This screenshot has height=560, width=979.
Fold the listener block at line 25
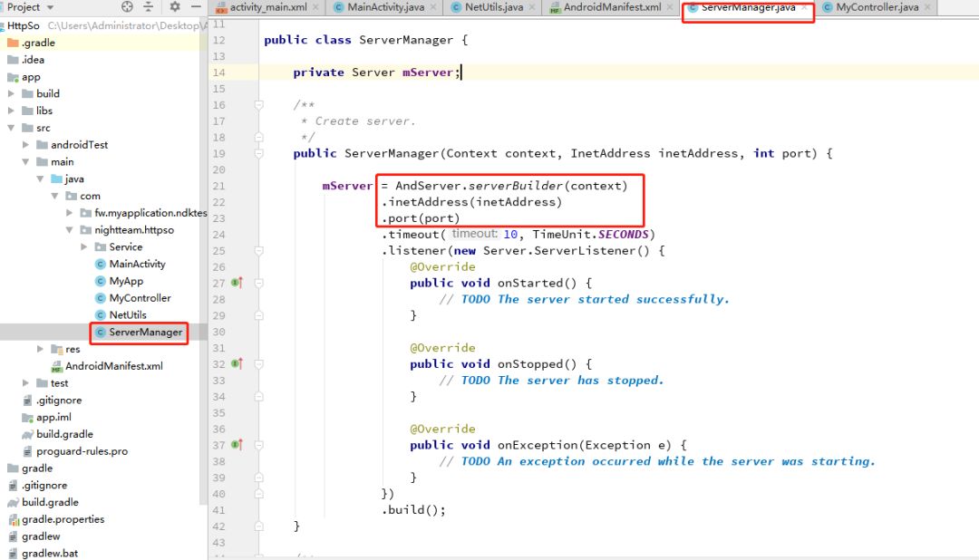click(258, 251)
